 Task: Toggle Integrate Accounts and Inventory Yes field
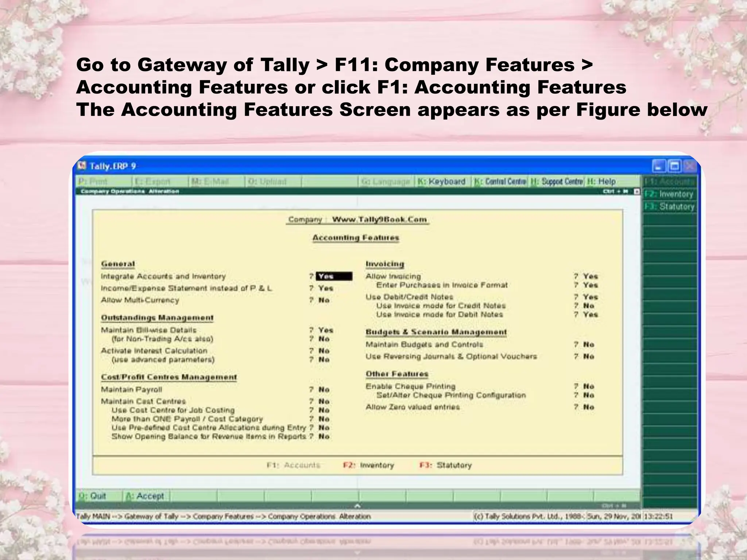click(x=334, y=276)
